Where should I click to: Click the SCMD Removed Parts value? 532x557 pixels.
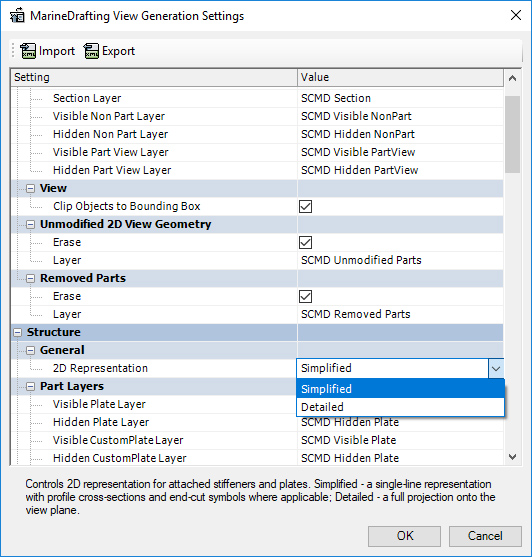click(355, 314)
